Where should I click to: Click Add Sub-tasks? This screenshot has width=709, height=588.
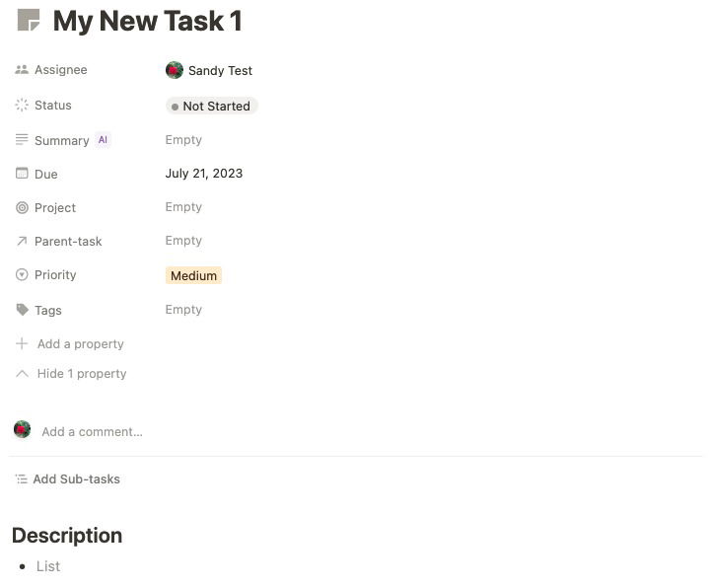tap(76, 479)
